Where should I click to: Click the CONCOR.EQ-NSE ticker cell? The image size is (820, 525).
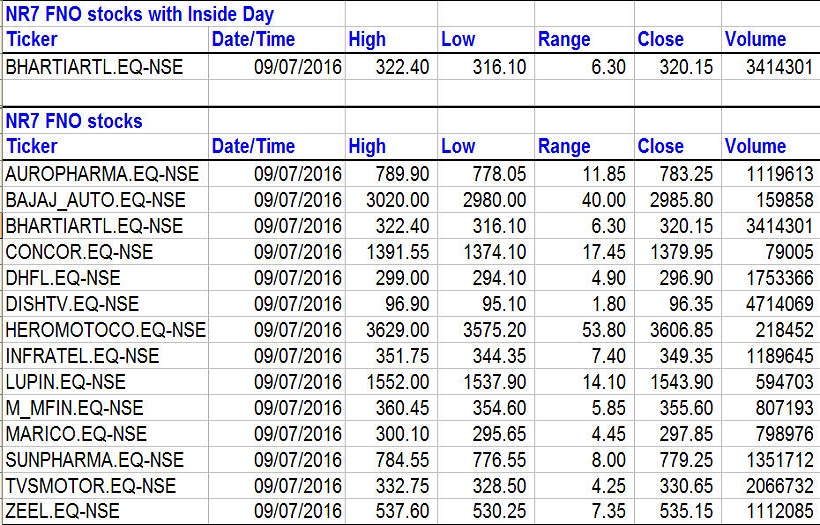[x=80, y=252]
